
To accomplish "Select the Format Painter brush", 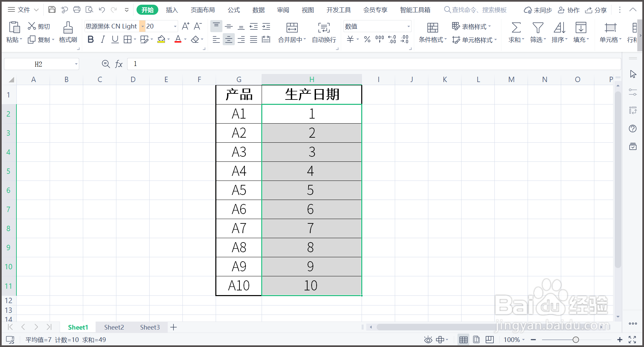I will point(68,27).
